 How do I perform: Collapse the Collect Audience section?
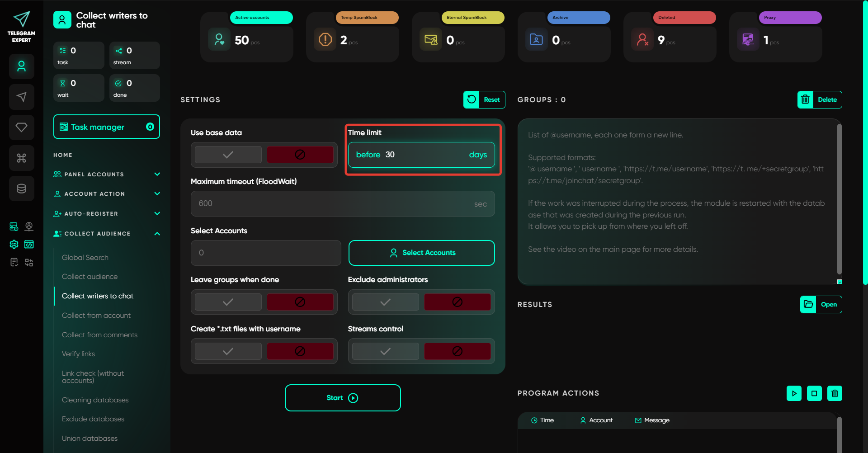[157, 234]
